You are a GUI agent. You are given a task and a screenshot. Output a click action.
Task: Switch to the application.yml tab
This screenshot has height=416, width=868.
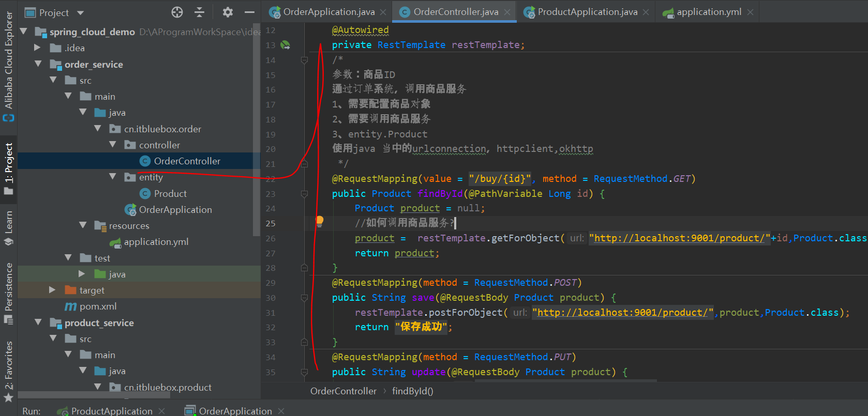click(709, 12)
